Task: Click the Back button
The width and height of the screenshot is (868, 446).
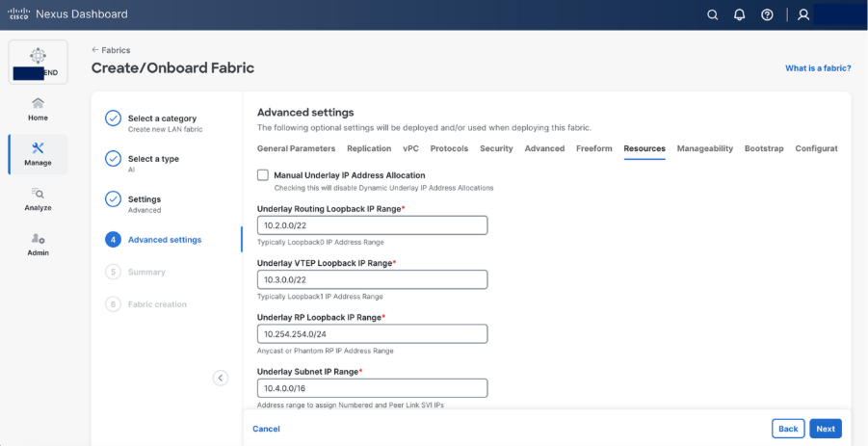Action: point(788,429)
